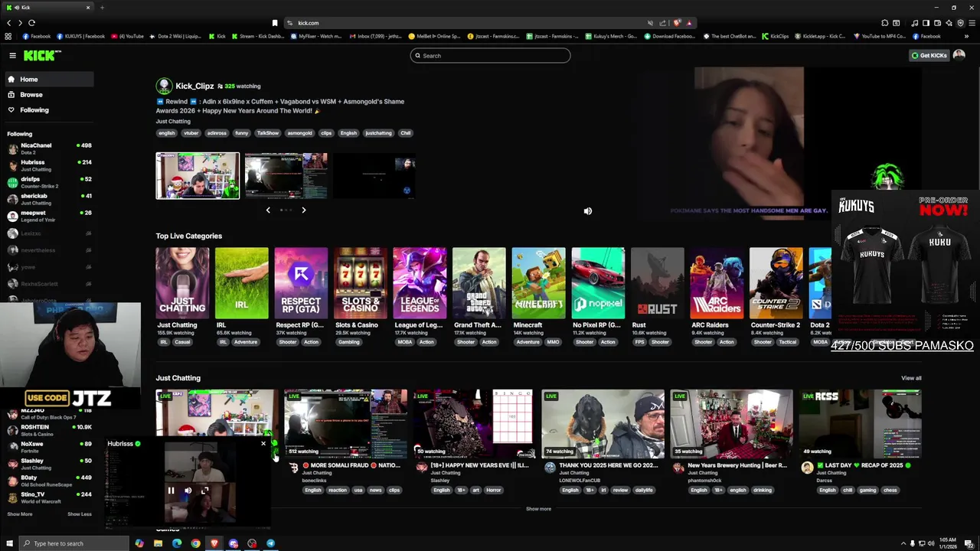Toggle sound on the featured stream preview
The width and height of the screenshot is (980, 551).
pos(588,211)
